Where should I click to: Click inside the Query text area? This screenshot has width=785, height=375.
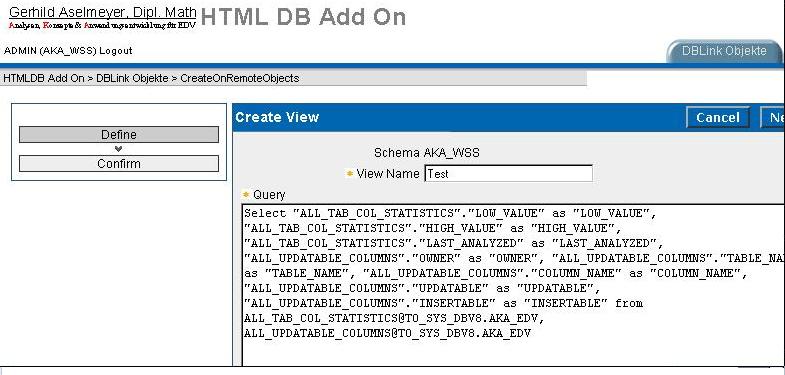pos(513,284)
